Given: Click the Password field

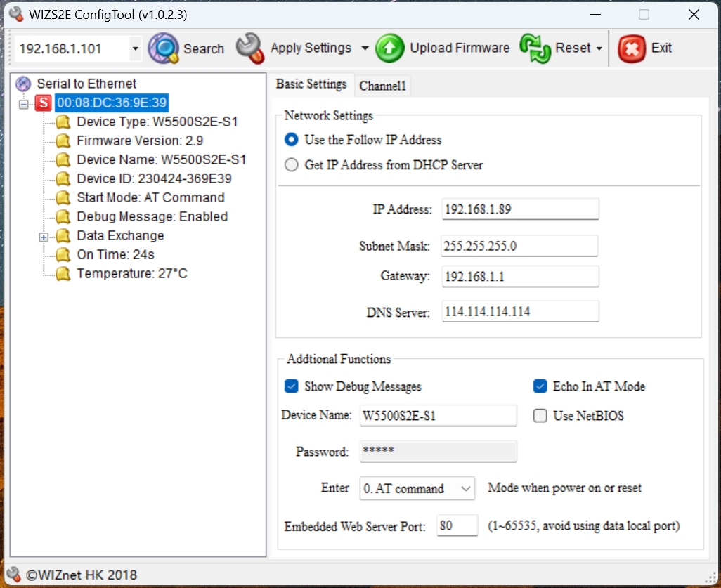Looking at the screenshot, I should (x=439, y=451).
